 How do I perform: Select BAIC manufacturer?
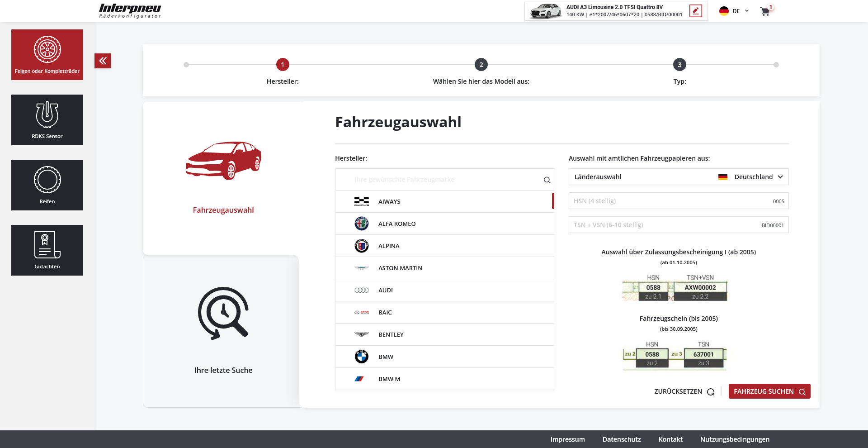pos(445,312)
